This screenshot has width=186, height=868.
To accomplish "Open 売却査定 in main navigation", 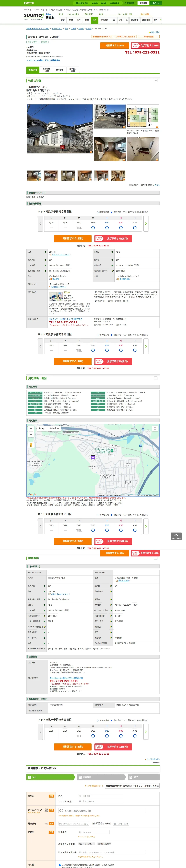I will pyautogui.click(x=135, y=20).
